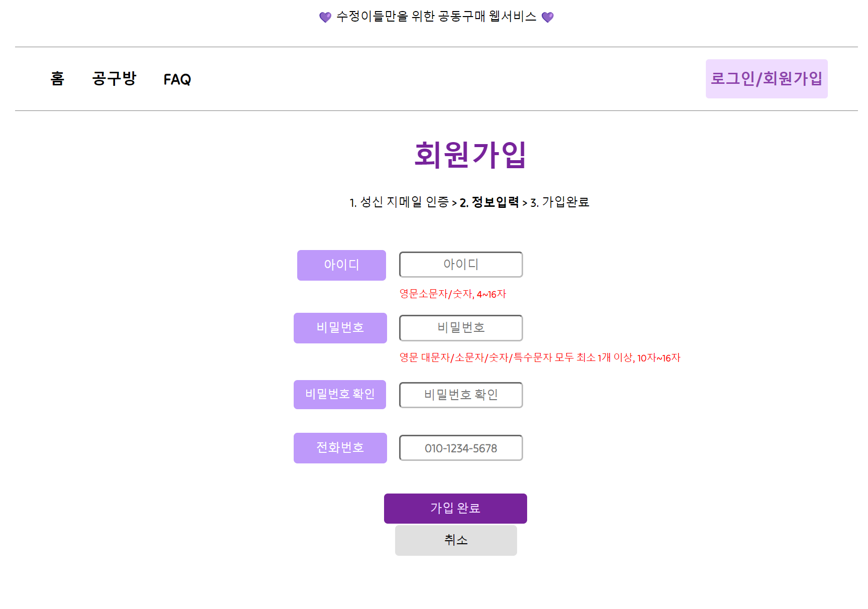Click the 로그인/회원가입 button
868x609 pixels.
pos(767,78)
